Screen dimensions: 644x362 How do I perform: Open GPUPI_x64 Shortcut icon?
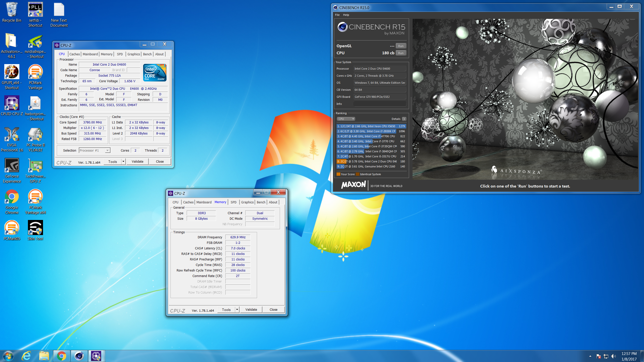click(x=12, y=77)
